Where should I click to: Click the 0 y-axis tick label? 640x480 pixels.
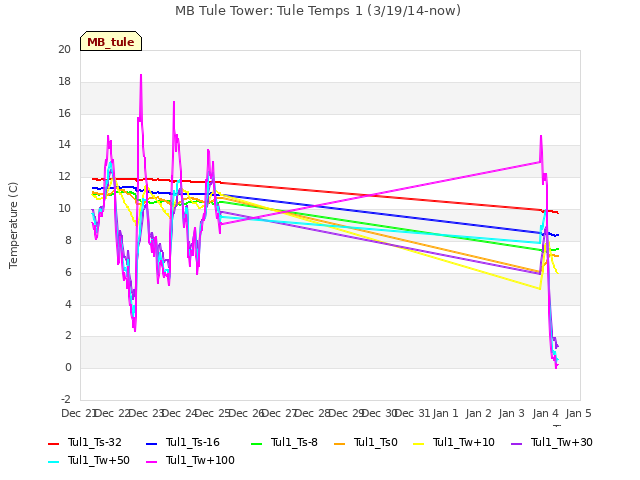coord(68,367)
